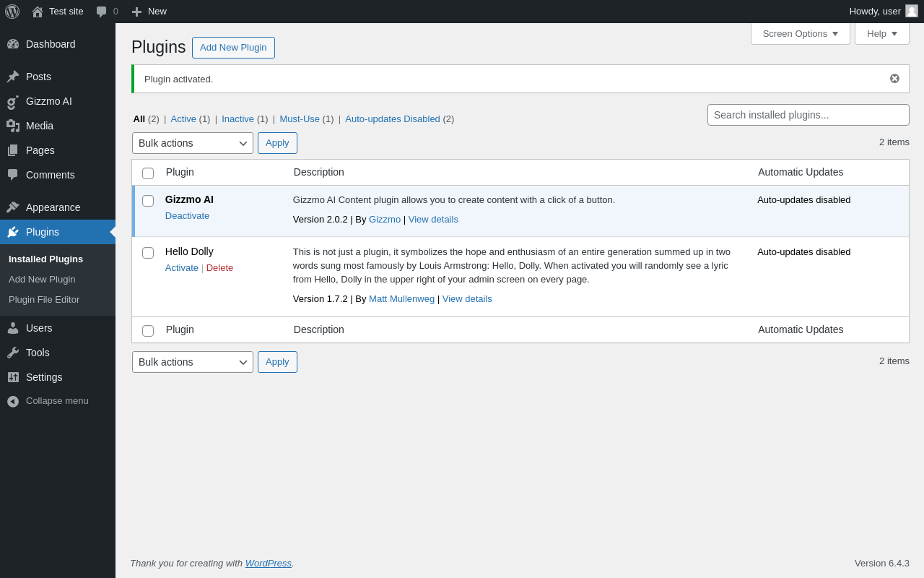This screenshot has height=578, width=924.
Task: Focus the Search installed plugins field
Action: point(808,115)
